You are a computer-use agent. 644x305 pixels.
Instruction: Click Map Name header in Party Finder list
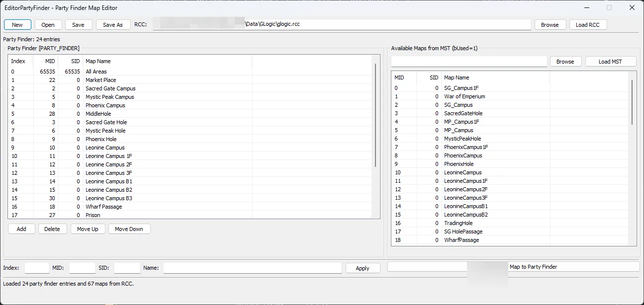tap(167, 61)
